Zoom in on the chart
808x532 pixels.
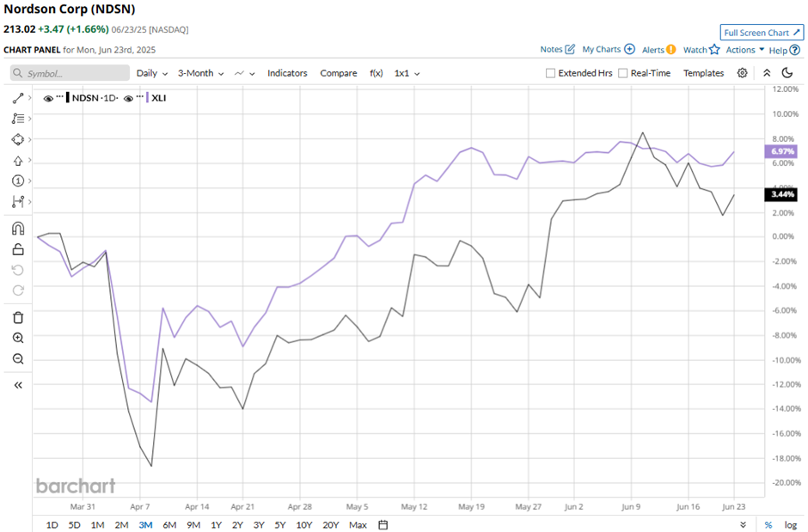click(x=17, y=338)
